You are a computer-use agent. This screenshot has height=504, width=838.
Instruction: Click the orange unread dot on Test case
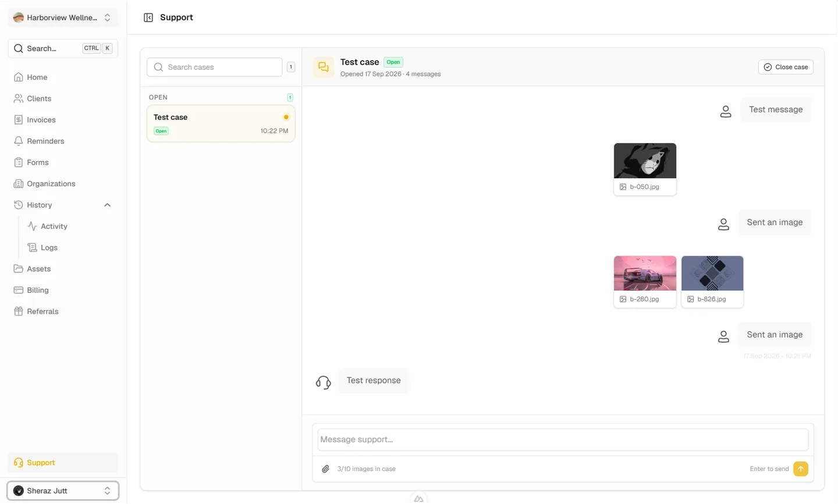point(286,117)
